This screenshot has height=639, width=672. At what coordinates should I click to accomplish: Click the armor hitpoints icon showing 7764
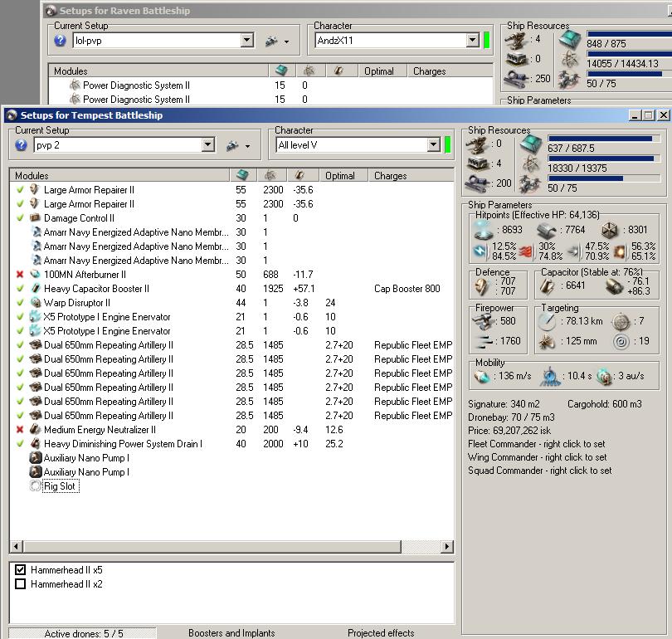[x=547, y=231]
